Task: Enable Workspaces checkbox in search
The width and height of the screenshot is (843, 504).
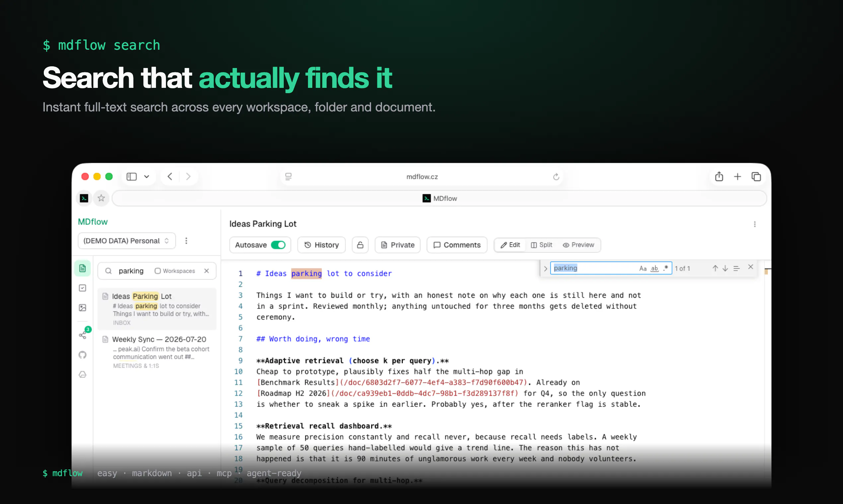Action: click(158, 271)
